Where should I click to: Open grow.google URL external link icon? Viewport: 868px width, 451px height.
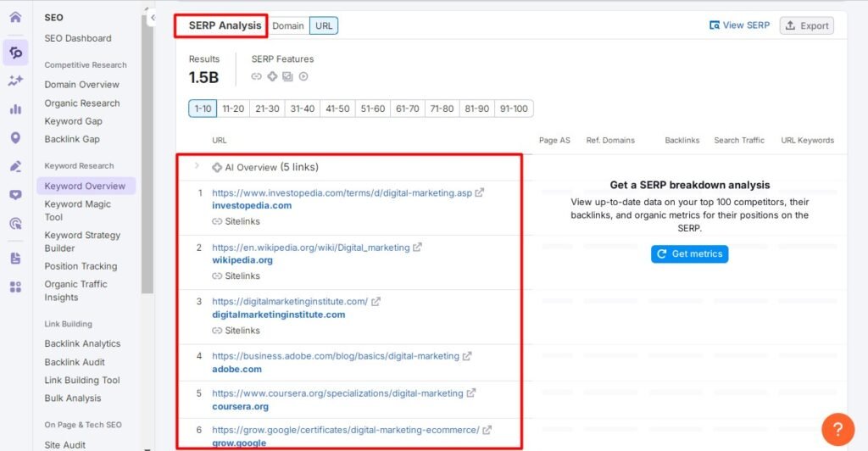tap(487, 430)
